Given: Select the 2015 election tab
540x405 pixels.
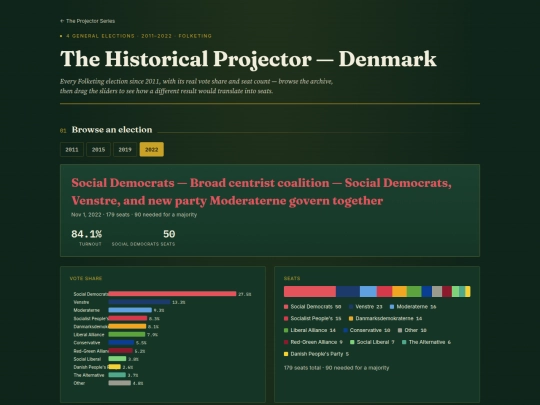Looking at the screenshot, I should (98, 149).
